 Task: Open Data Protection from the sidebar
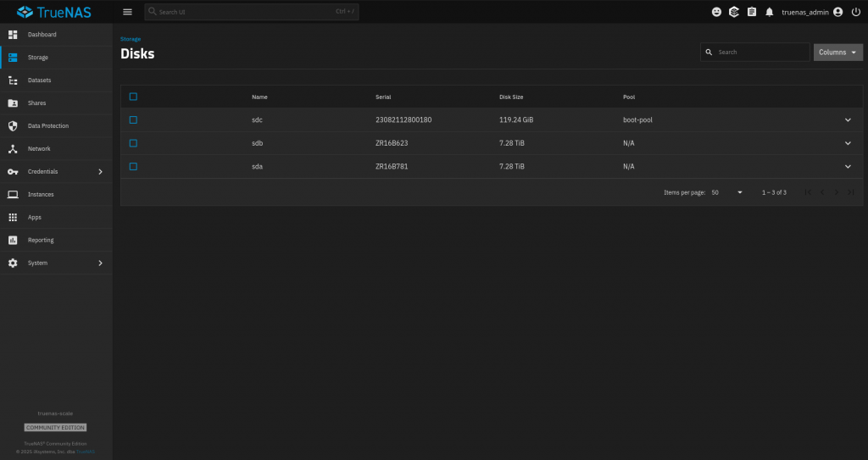point(47,125)
